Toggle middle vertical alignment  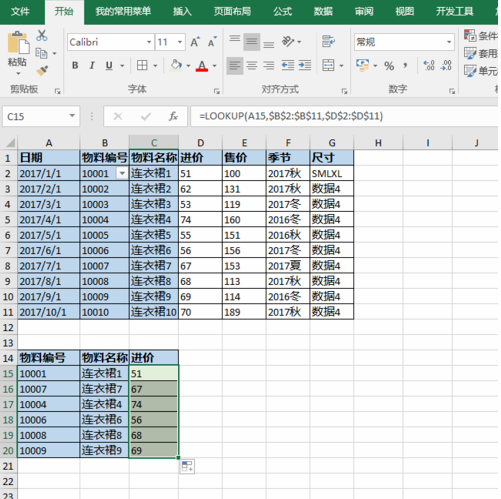click(252, 42)
